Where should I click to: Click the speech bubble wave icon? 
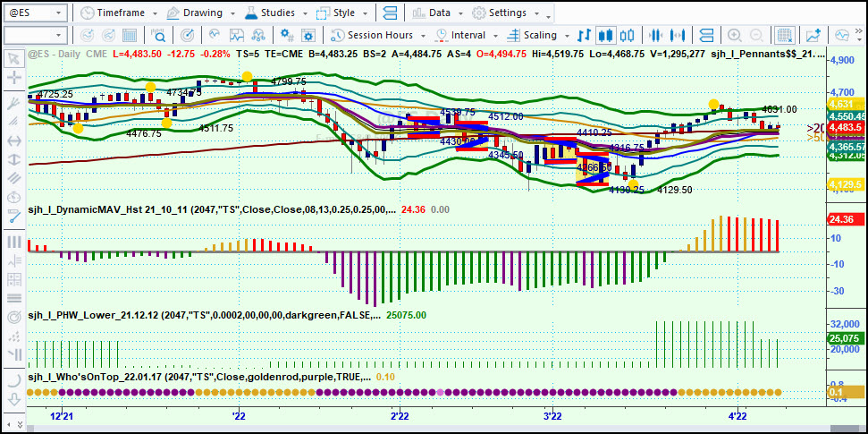tap(842, 36)
